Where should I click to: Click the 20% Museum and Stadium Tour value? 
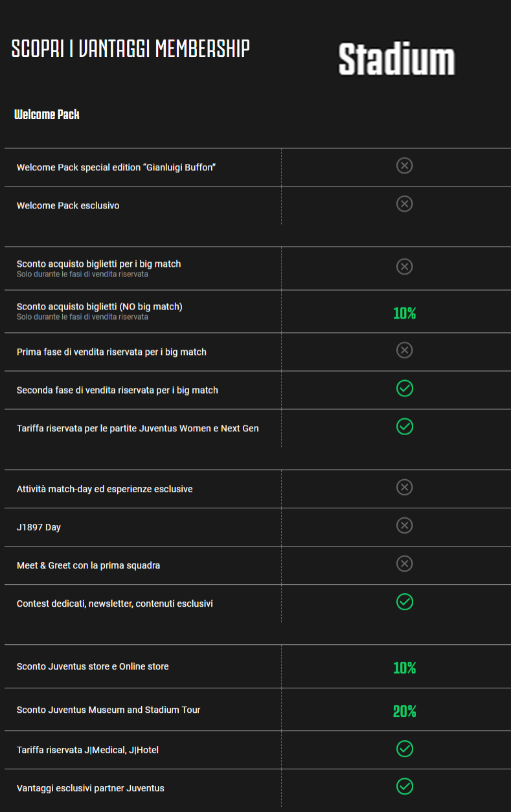[405, 712]
